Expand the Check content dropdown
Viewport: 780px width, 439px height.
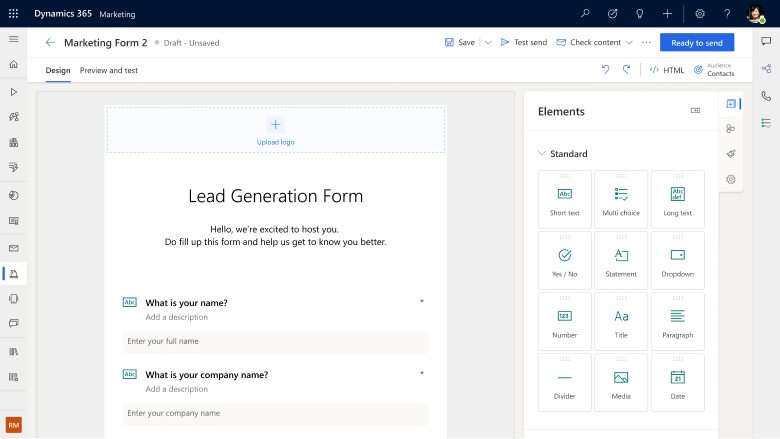click(x=629, y=43)
